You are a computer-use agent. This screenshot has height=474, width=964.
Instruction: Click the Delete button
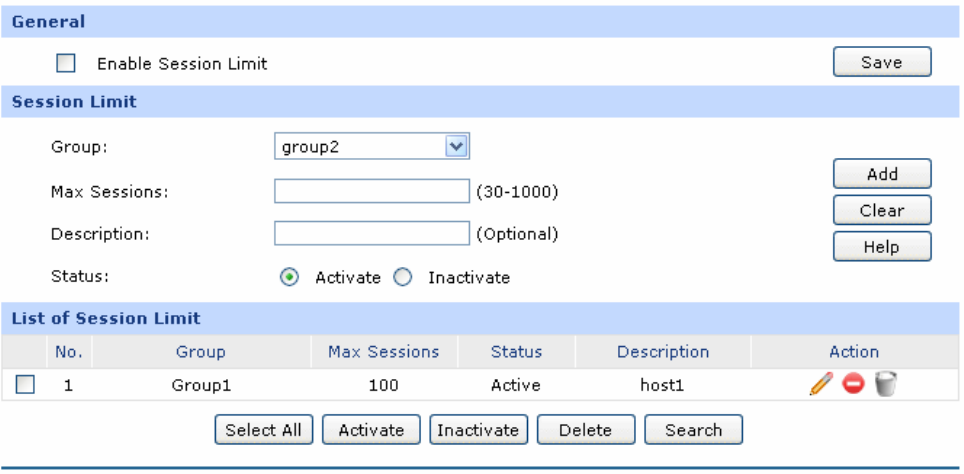(585, 430)
